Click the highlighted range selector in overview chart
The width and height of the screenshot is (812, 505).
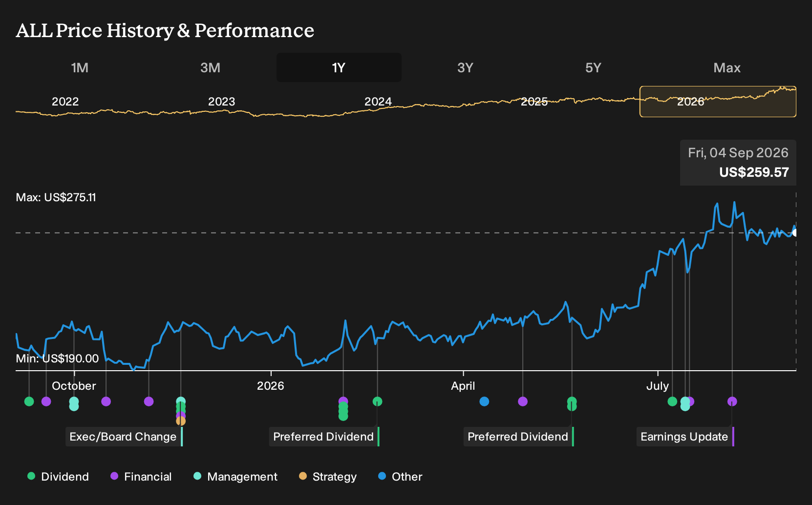(718, 102)
